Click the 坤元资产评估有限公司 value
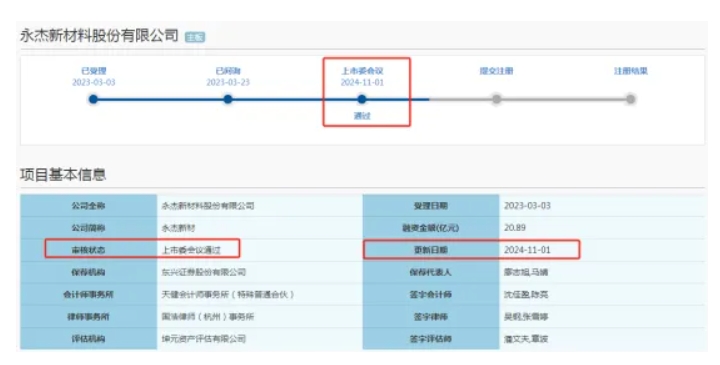Image resolution: width=720 pixels, height=365 pixels. pos(203,339)
